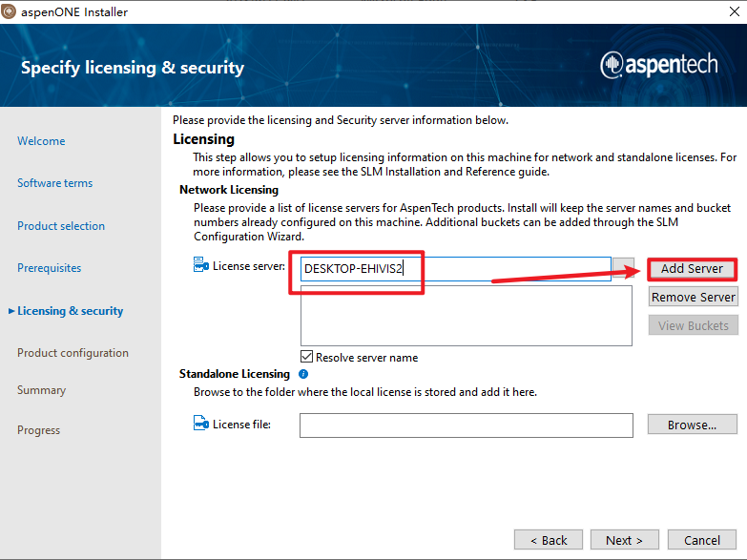The height and width of the screenshot is (560, 747).
Task: Click the aspentech logo in header
Action: point(659,65)
